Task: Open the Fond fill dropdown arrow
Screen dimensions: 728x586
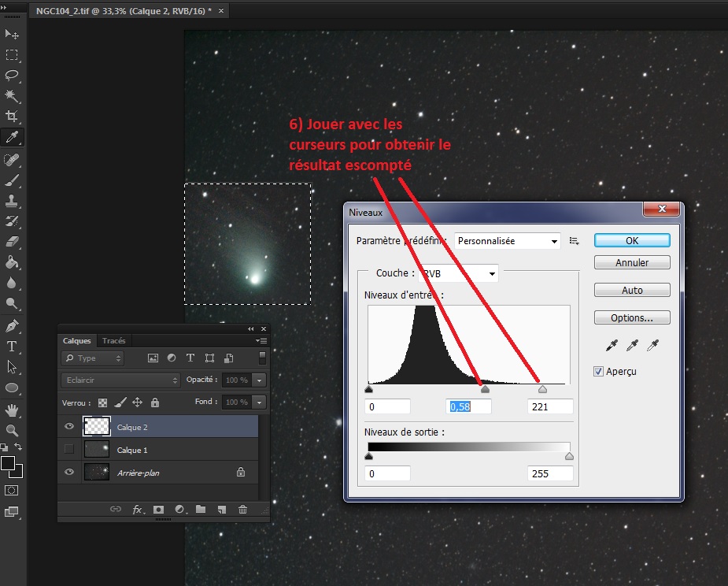Action: click(260, 402)
